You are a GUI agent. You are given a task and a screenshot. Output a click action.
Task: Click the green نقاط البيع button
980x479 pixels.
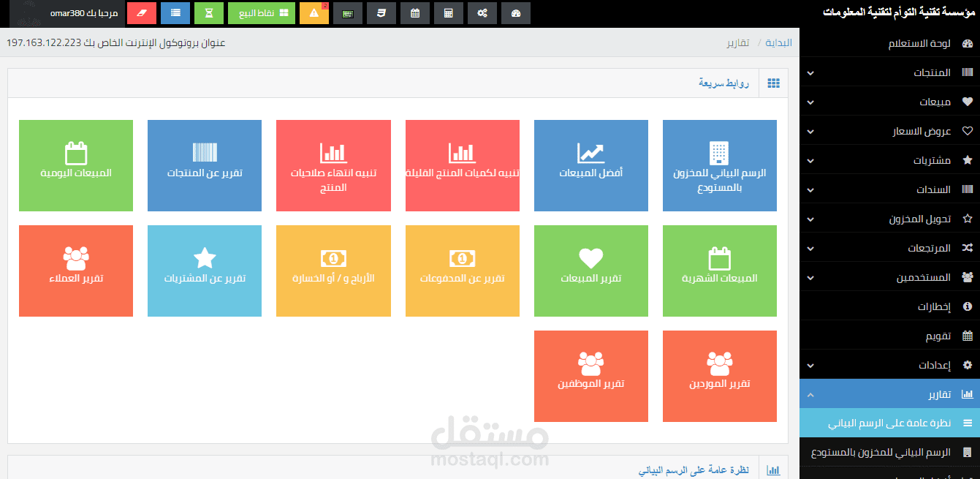pos(261,13)
